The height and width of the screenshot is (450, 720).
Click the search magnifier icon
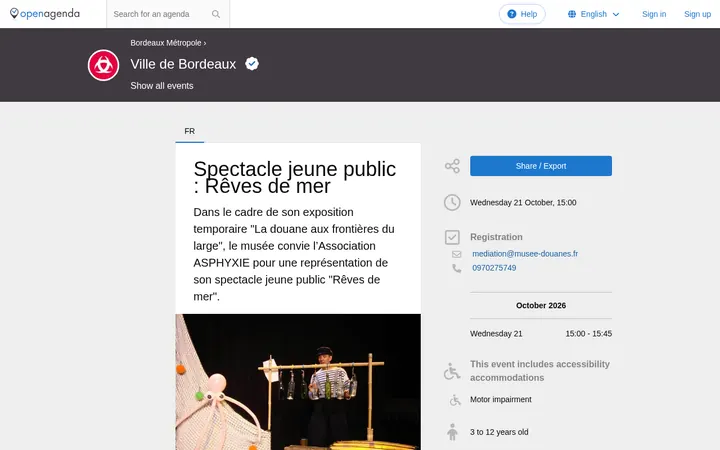click(x=216, y=14)
